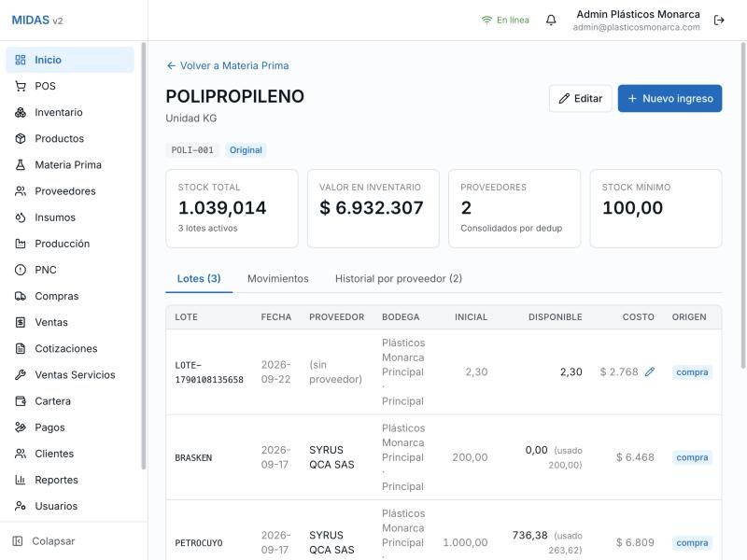Click the wifi En línea status icon
Image resolution: width=747 pixels, height=560 pixels.
pos(486,20)
